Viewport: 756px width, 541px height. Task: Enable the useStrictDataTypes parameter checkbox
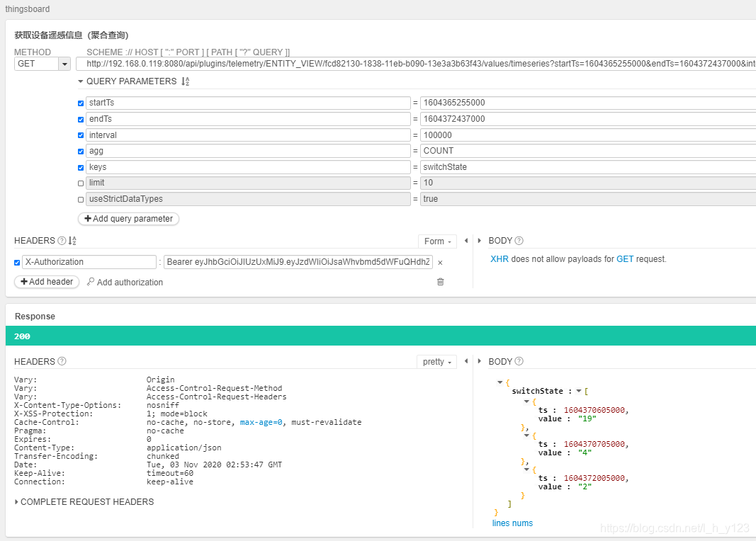click(x=81, y=200)
